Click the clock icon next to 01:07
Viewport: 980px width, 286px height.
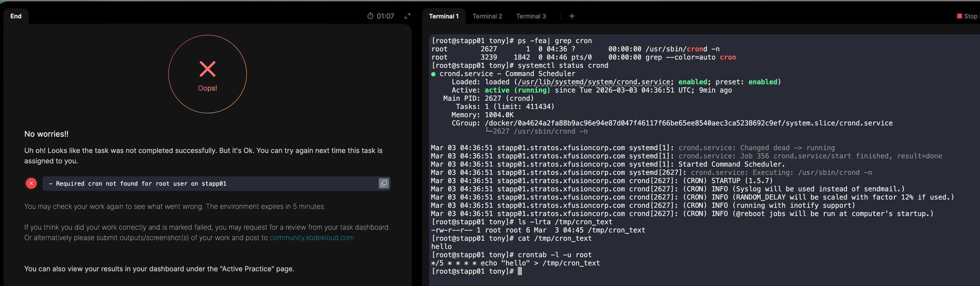tap(371, 16)
